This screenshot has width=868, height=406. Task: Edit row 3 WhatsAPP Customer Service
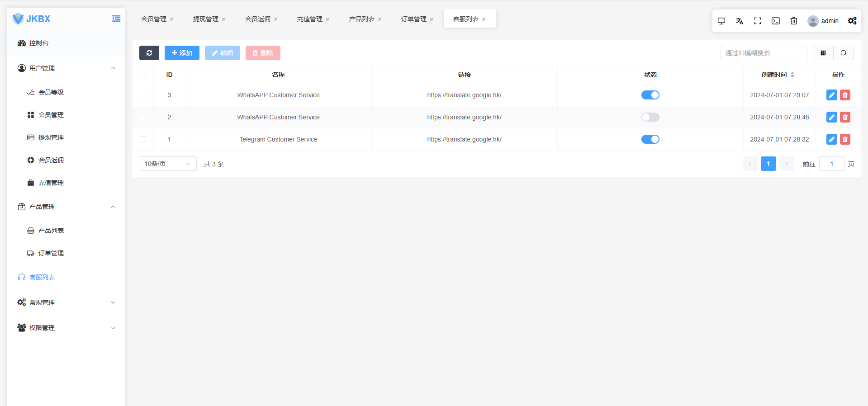[x=832, y=95]
